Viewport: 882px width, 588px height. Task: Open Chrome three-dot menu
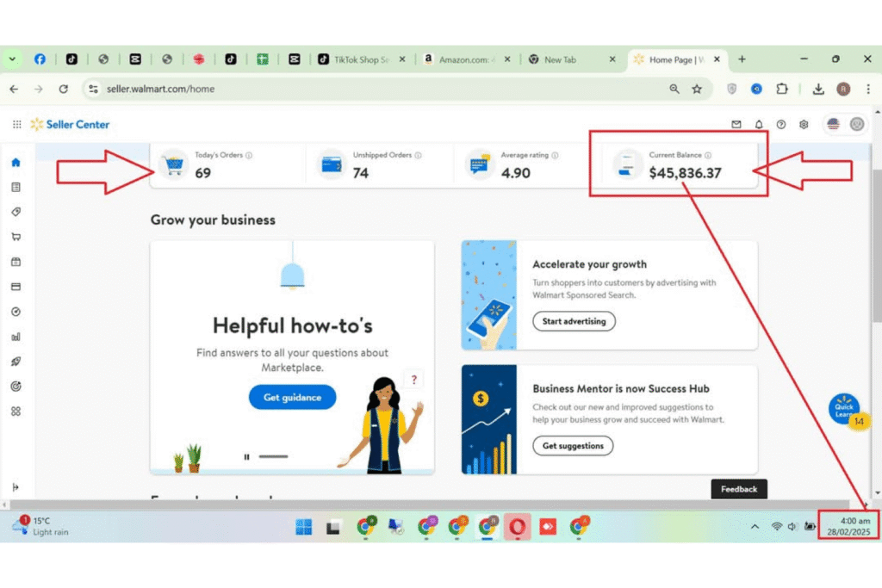[868, 89]
